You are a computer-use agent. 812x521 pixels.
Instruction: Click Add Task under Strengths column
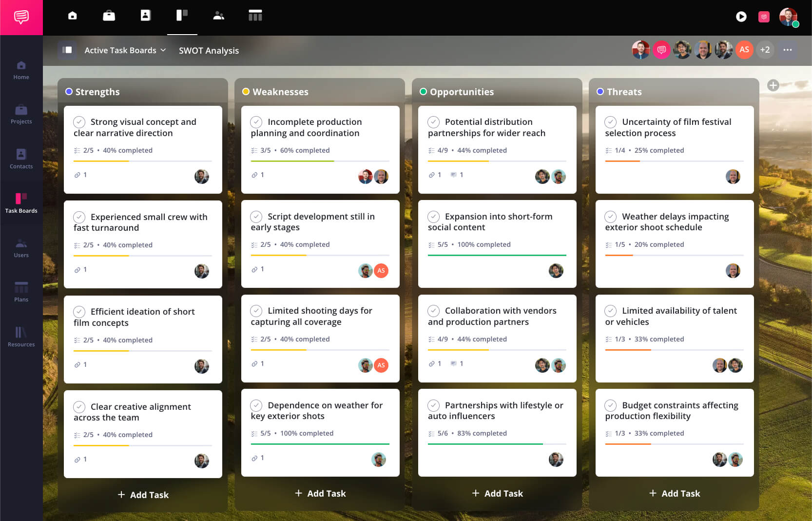pos(143,495)
